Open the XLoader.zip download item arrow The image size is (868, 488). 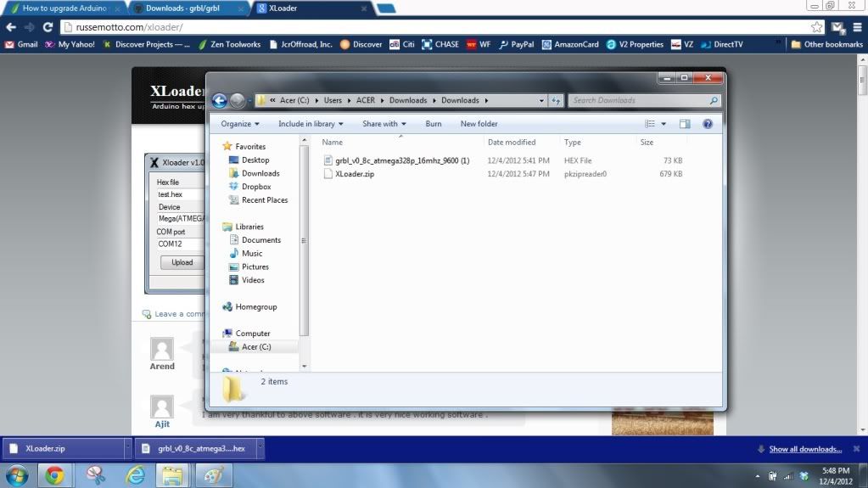coord(128,448)
